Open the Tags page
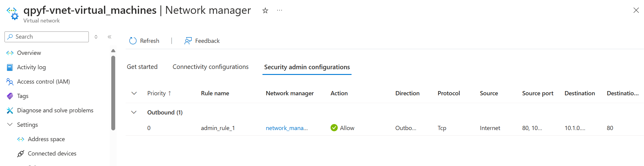This screenshot has width=644, height=166. (22, 96)
